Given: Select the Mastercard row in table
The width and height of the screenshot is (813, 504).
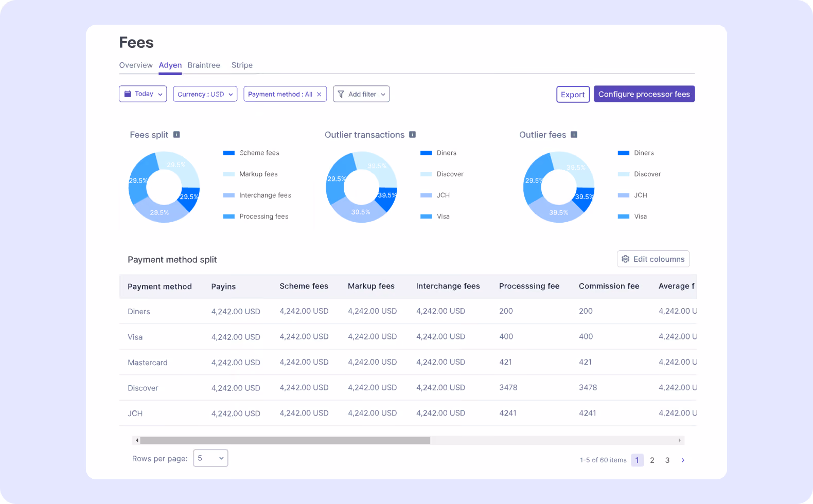Looking at the screenshot, I should (408, 362).
